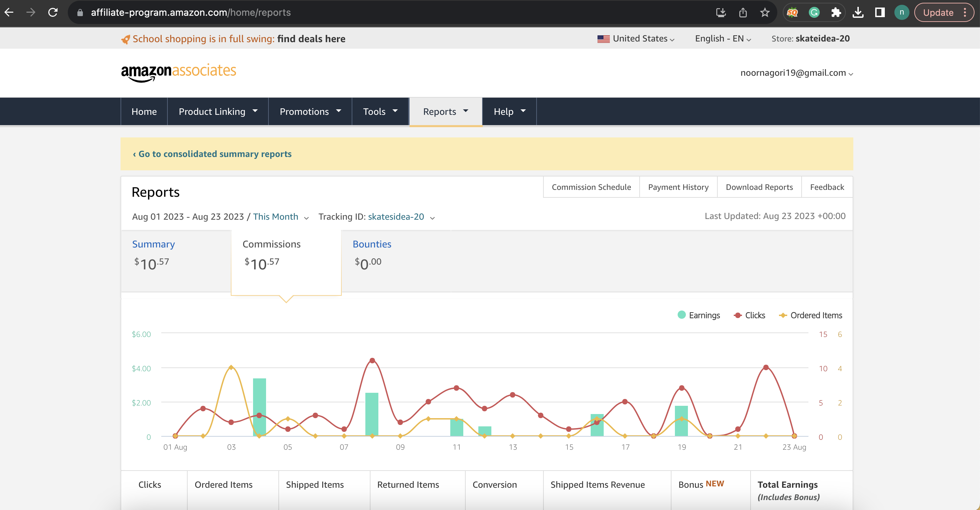Expand the noornagori19@gmail.com account menu

click(x=796, y=73)
